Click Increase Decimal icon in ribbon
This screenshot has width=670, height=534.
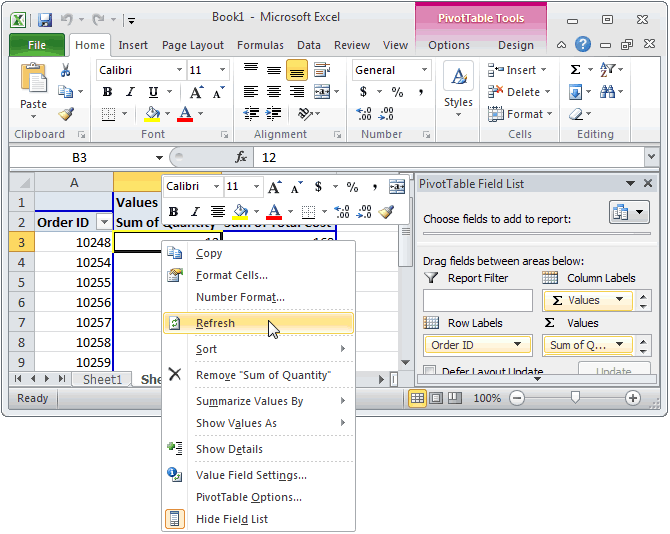pyautogui.click(x=364, y=114)
